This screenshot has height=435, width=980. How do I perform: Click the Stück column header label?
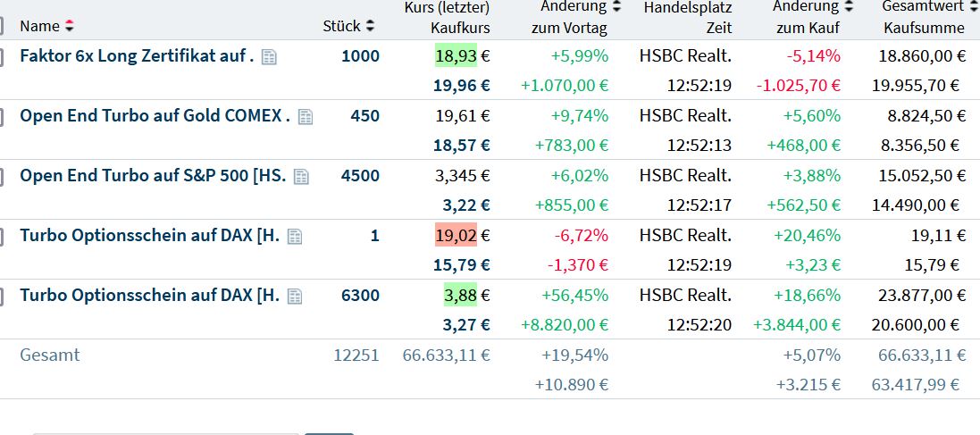(x=342, y=27)
